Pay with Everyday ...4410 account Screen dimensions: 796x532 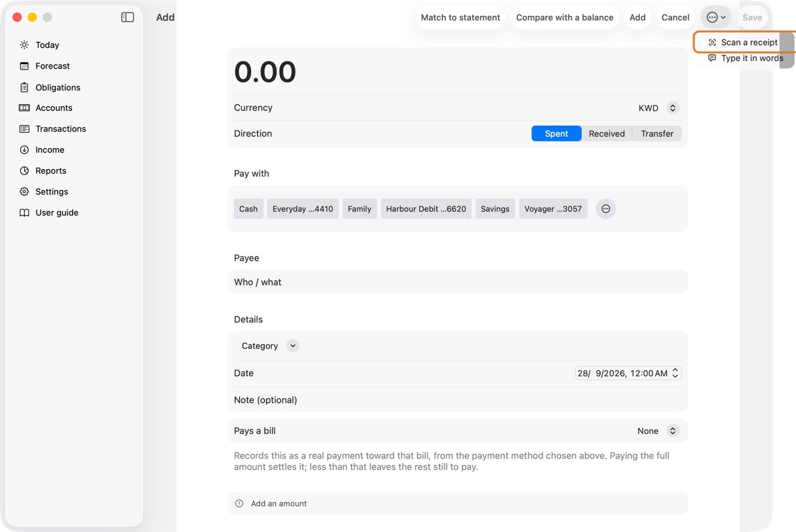(x=303, y=209)
